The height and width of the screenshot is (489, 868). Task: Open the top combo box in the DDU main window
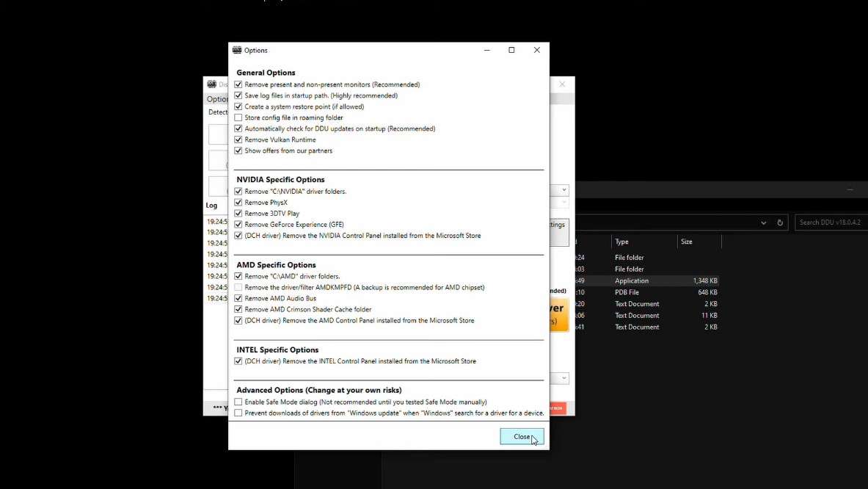[x=563, y=189]
